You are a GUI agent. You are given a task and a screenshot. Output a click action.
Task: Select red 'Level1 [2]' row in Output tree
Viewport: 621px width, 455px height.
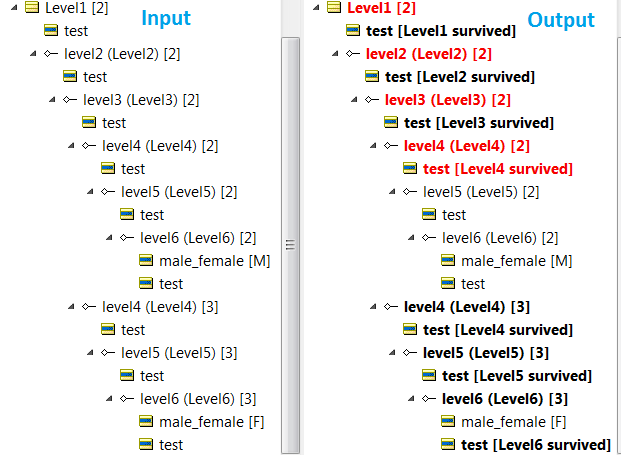click(x=381, y=8)
